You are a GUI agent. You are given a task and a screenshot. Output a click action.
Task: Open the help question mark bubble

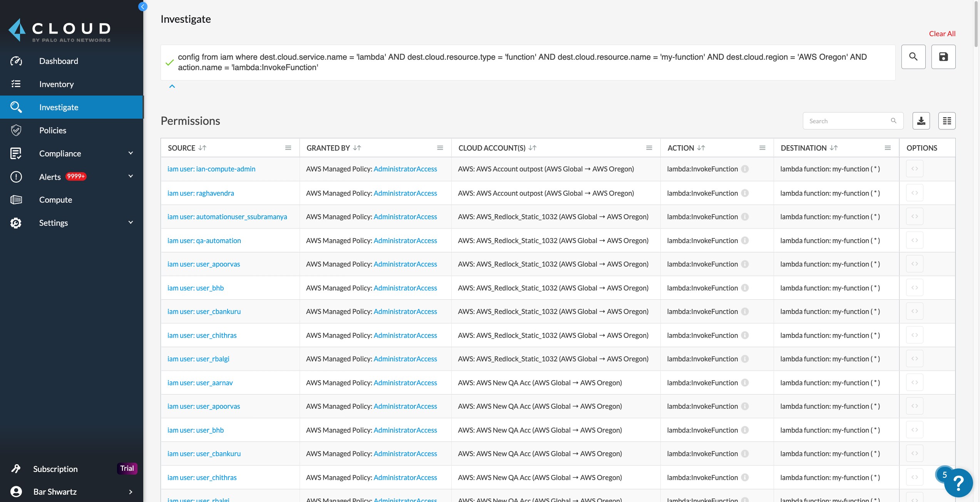tap(958, 483)
